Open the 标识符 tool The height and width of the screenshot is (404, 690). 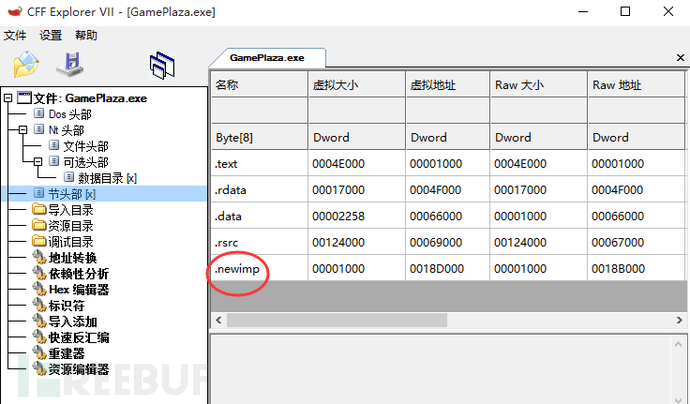point(66,305)
